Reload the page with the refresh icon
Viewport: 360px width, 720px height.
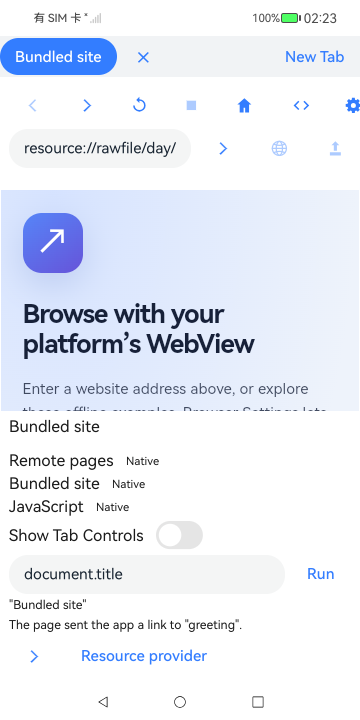point(139,106)
